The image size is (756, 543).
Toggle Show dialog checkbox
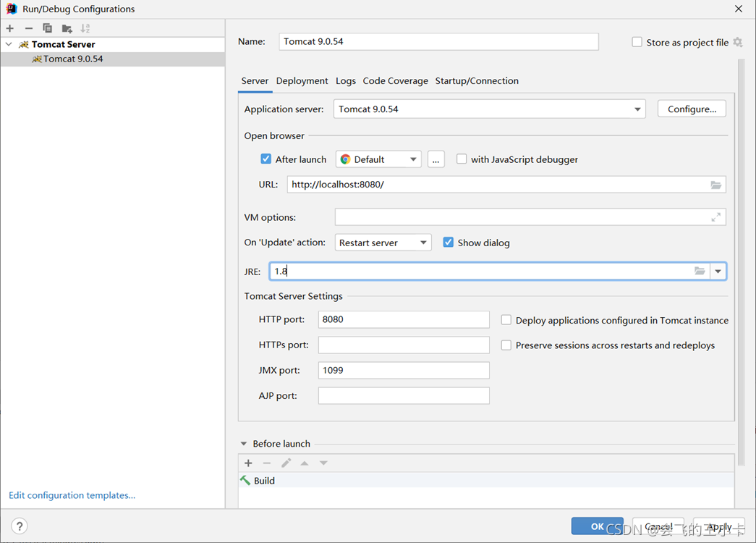coord(448,243)
